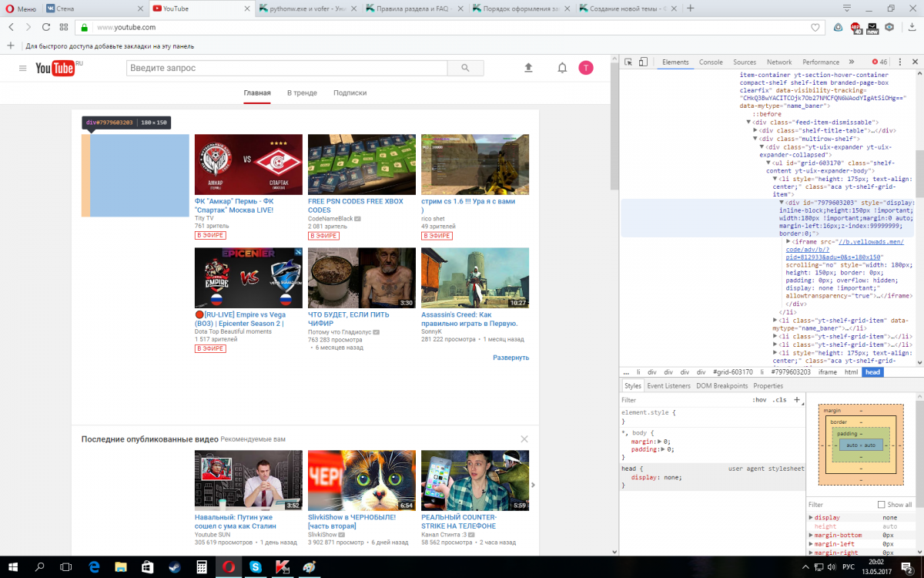Expand margin shorthand property in body rule

(x=659, y=442)
